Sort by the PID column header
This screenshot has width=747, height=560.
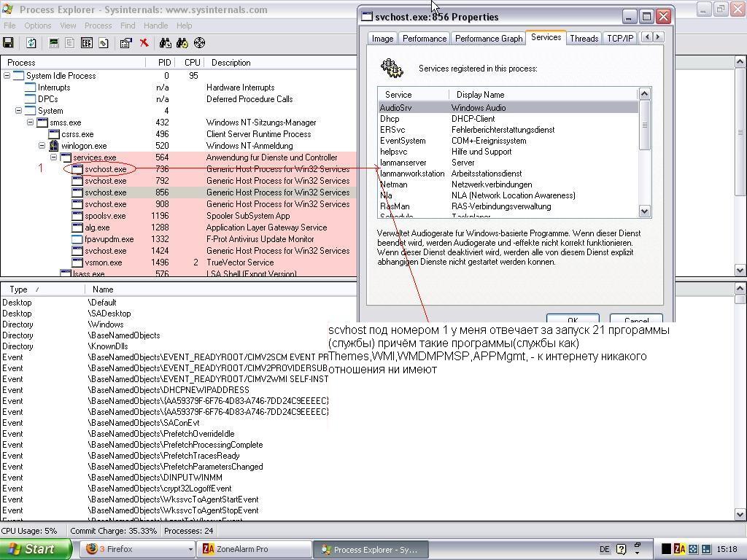point(160,63)
